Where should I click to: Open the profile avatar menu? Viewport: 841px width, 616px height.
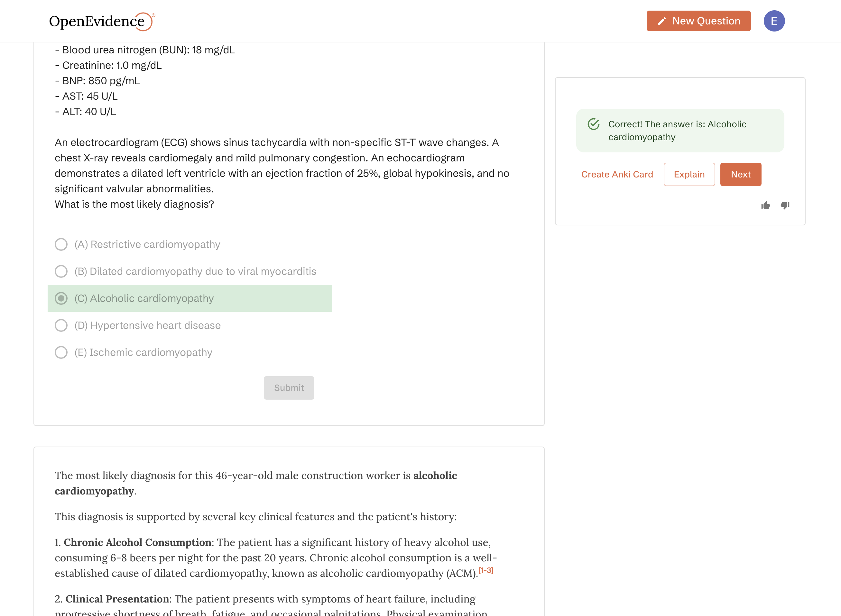click(774, 21)
